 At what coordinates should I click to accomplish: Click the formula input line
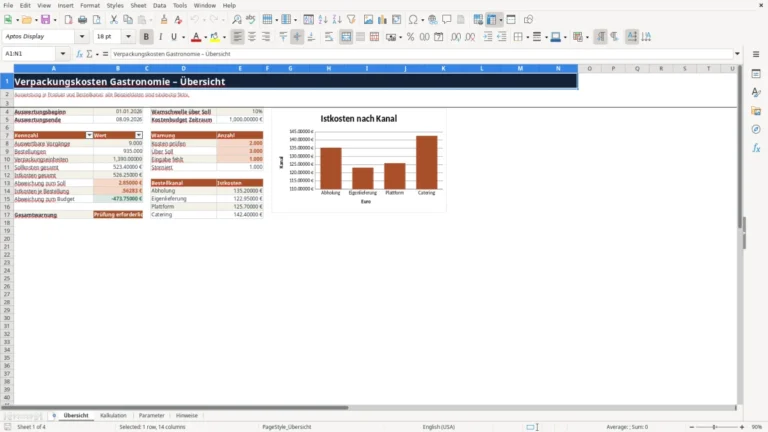click(421, 54)
